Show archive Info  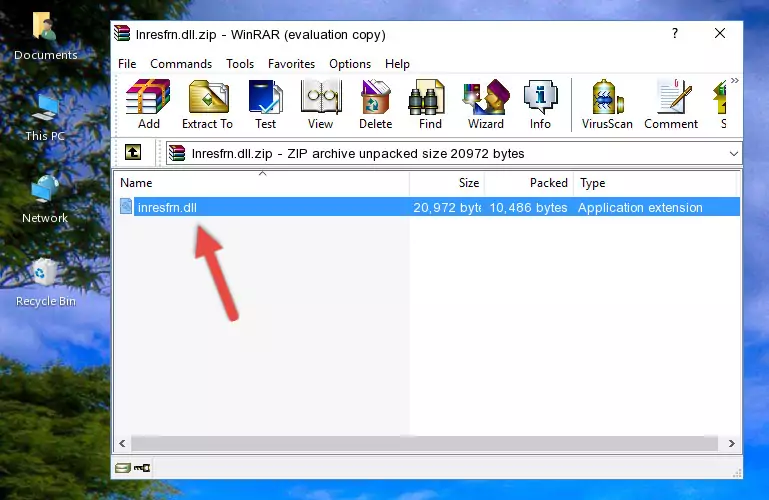click(x=540, y=104)
